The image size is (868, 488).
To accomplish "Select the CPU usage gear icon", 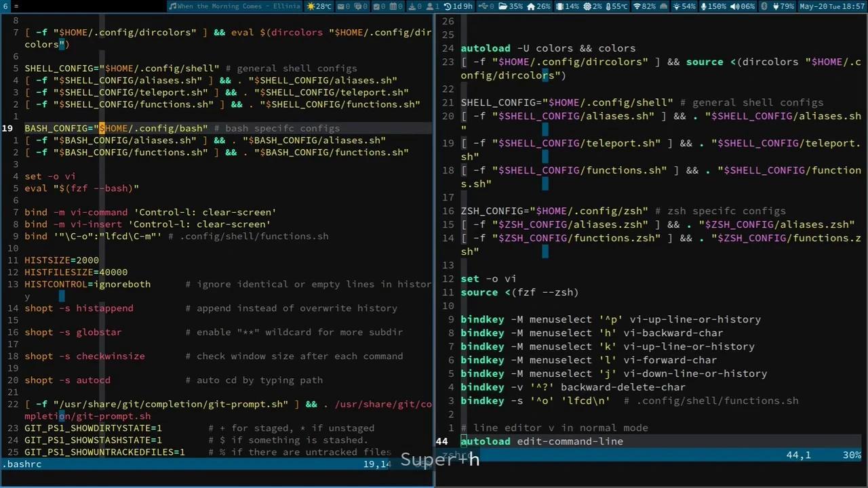I will point(586,6).
